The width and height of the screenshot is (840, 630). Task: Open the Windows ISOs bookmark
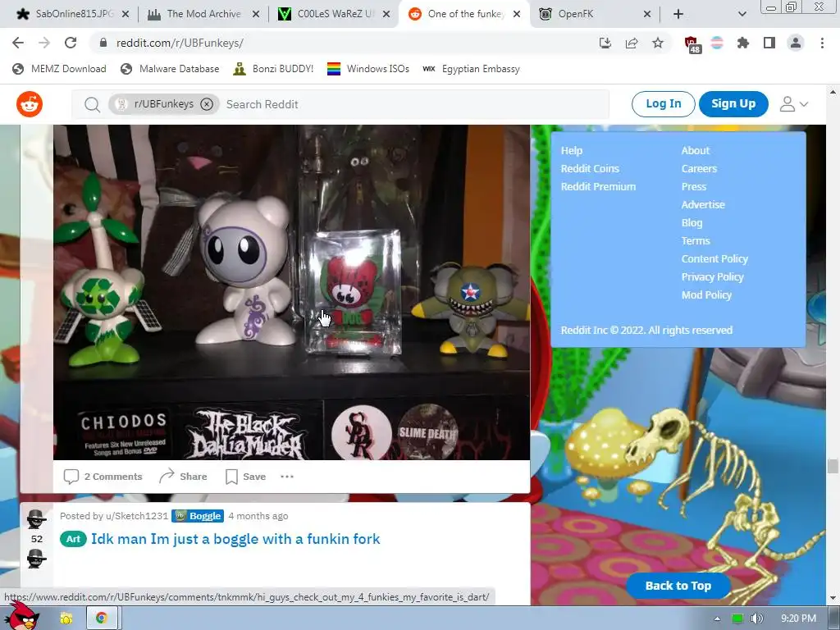tap(368, 69)
